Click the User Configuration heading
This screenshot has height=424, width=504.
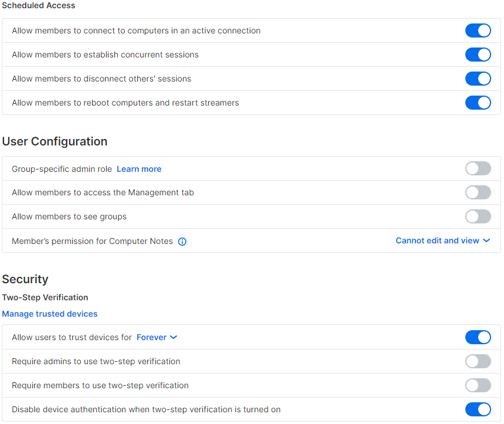coord(55,141)
